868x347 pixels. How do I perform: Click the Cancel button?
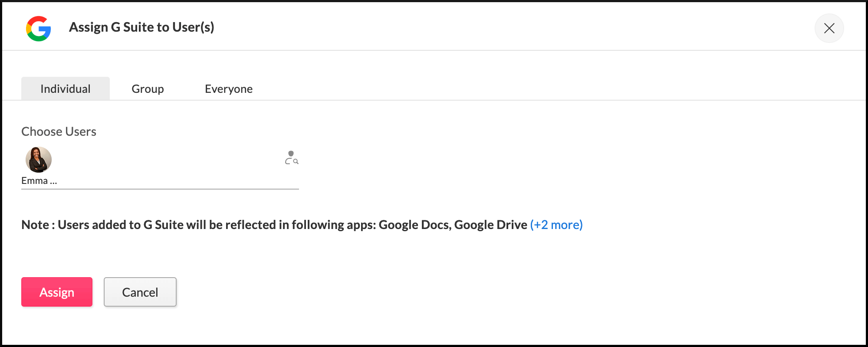pyautogui.click(x=140, y=292)
